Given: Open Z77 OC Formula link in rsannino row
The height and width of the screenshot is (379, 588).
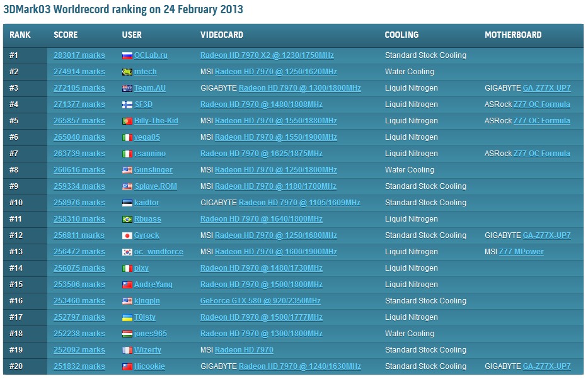Looking at the screenshot, I should coord(542,153).
